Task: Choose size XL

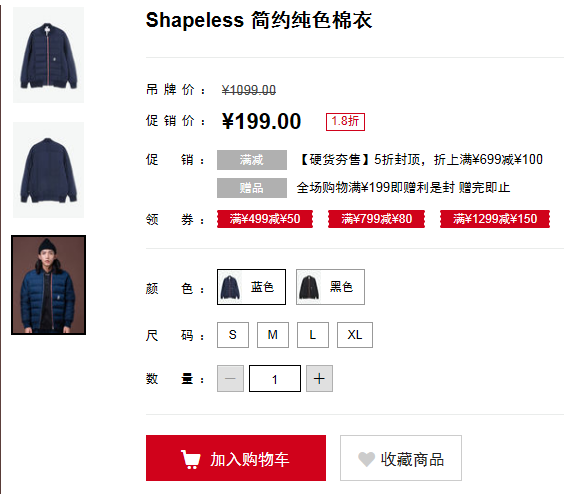Action: click(355, 335)
